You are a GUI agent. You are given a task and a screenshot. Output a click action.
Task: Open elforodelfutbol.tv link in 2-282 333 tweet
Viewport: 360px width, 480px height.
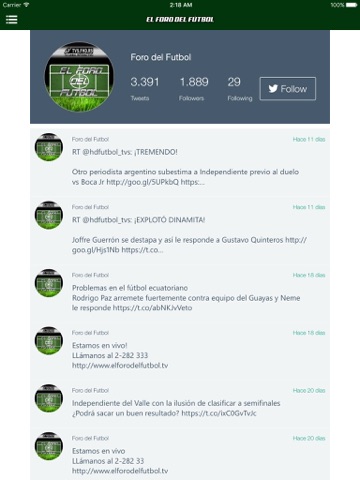click(x=120, y=366)
